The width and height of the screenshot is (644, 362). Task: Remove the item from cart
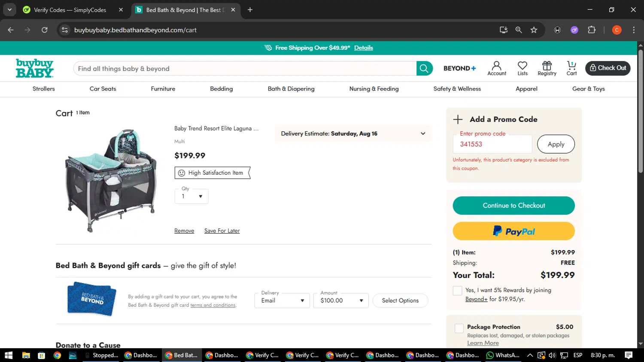click(x=184, y=231)
